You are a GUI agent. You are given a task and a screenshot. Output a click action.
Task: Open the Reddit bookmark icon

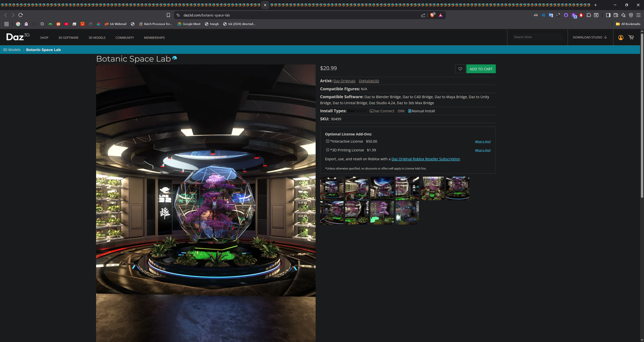(58, 24)
